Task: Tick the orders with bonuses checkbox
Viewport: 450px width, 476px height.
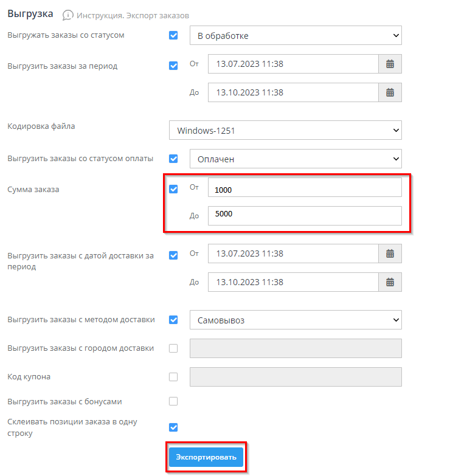Action: coord(173,401)
